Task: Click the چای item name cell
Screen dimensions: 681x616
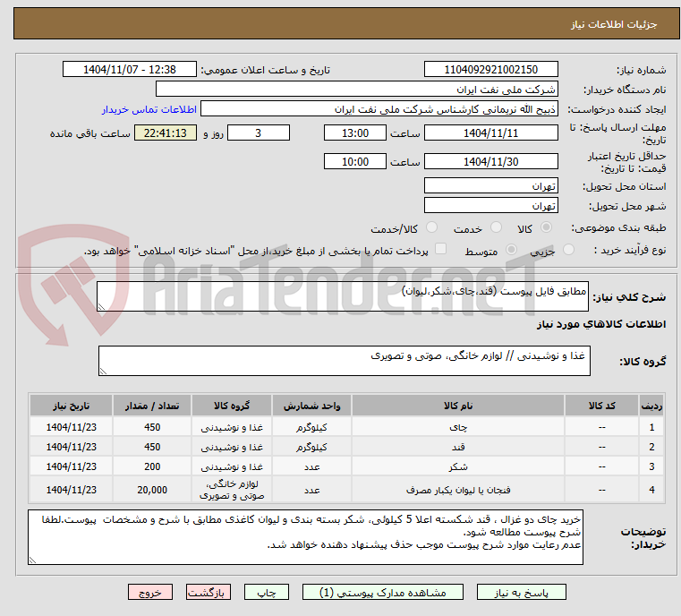Action: point(458,427)
